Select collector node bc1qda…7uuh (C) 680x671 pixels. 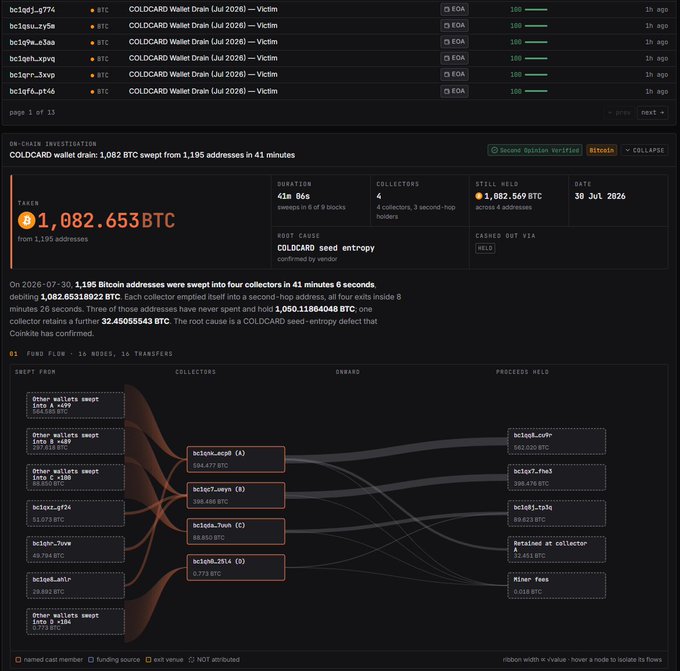coord(236,531)
